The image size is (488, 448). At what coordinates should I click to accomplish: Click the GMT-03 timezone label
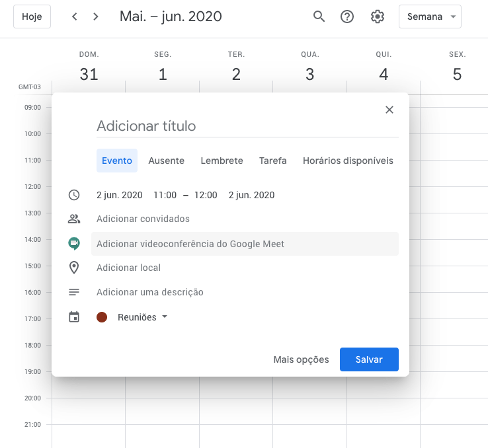pyautogui.click(x=30, y=87)
